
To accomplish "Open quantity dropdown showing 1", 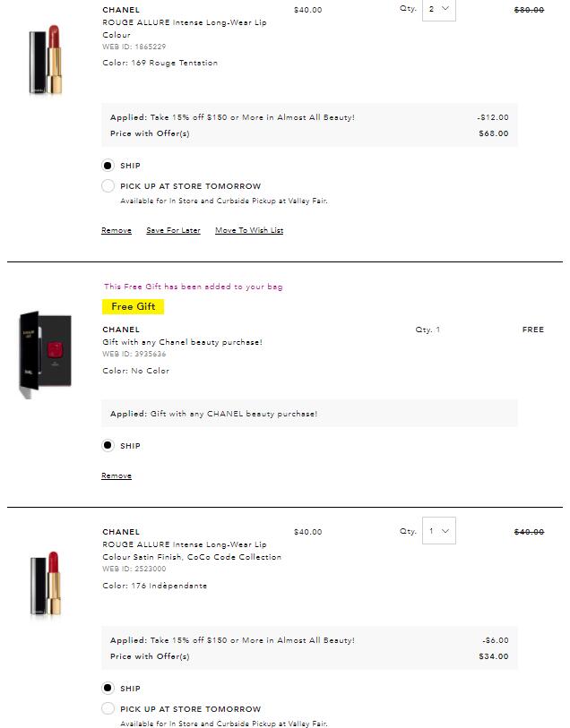I will coord(438,531).
